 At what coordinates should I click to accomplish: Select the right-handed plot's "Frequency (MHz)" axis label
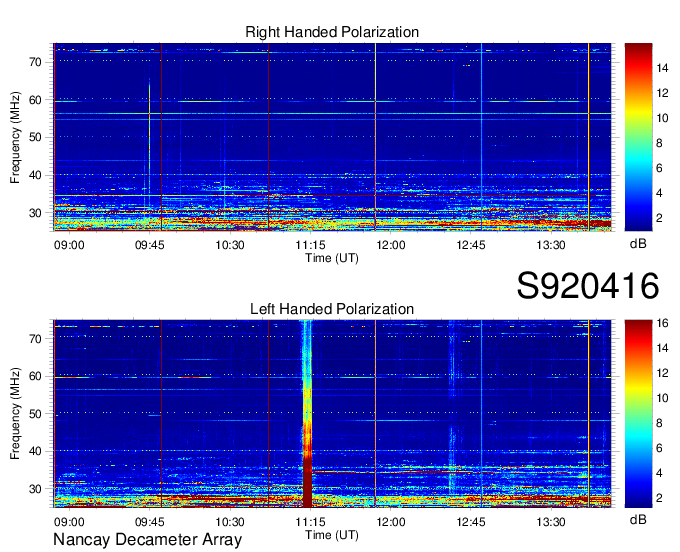[15, 137]
